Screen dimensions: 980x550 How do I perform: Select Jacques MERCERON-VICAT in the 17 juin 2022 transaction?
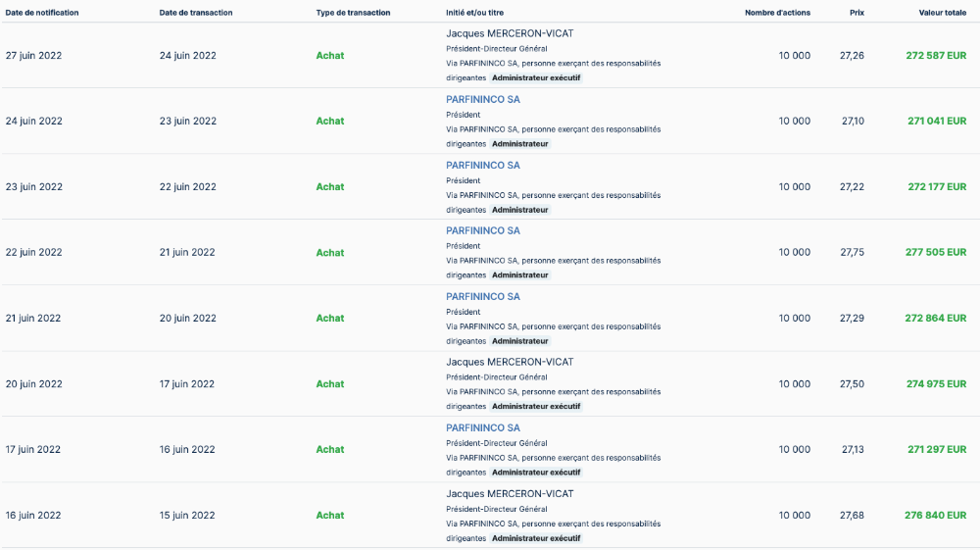tap(510, 362)
